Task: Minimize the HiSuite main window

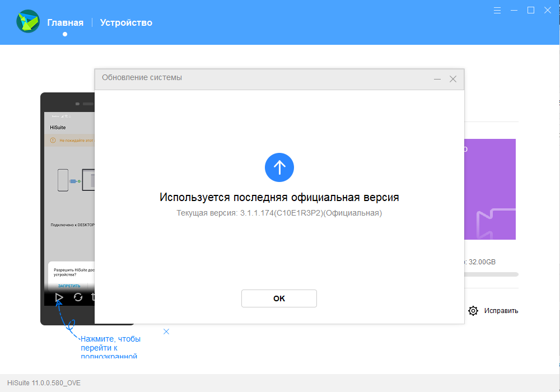Action: (514, 10)
